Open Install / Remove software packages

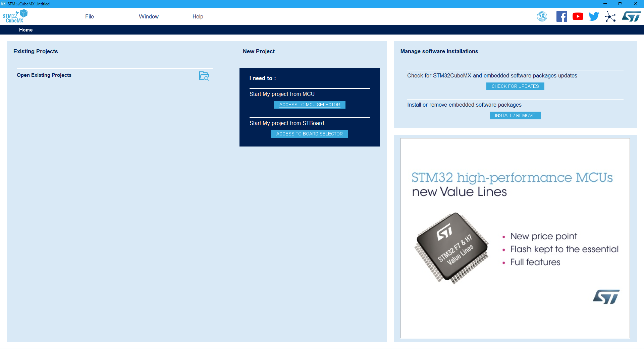[515, 115]
